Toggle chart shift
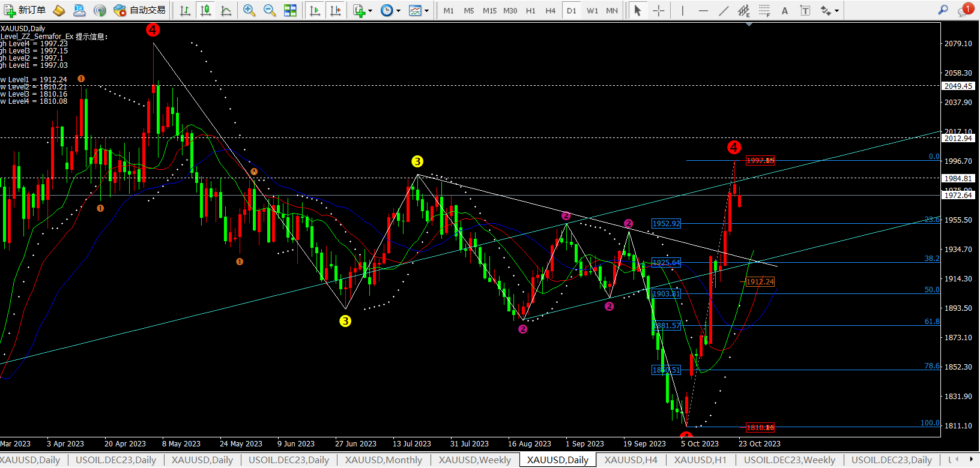980x468 pixels. (x=335, y=10)
